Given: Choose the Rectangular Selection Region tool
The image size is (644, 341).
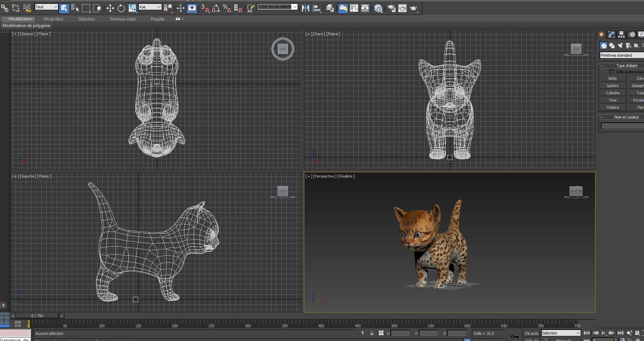Looking at the screenshot, I should (x=86, y=8).
